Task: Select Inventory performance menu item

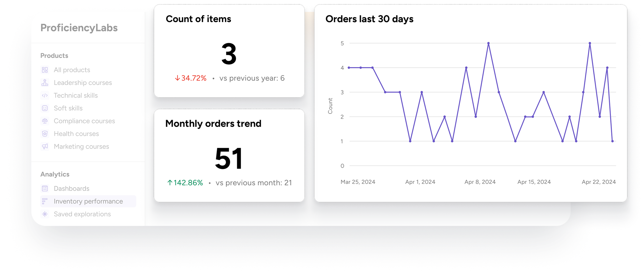Action: point(88,201)
